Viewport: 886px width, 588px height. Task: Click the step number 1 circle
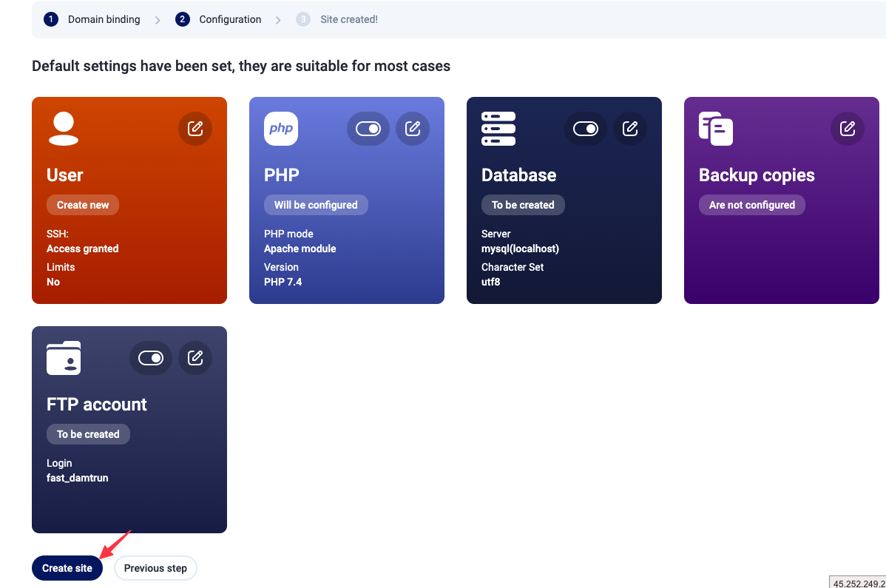coord(51,19)
